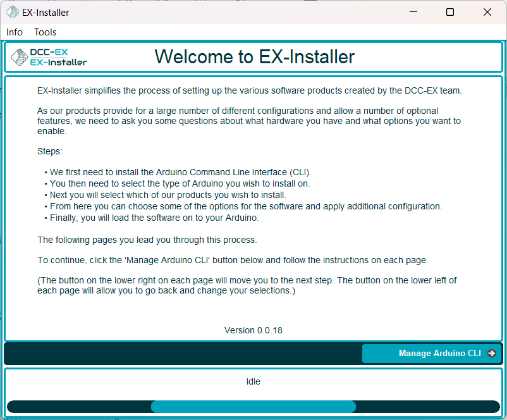
Task: Click the light blue progress bar indicator
Action: click(253, 407)
